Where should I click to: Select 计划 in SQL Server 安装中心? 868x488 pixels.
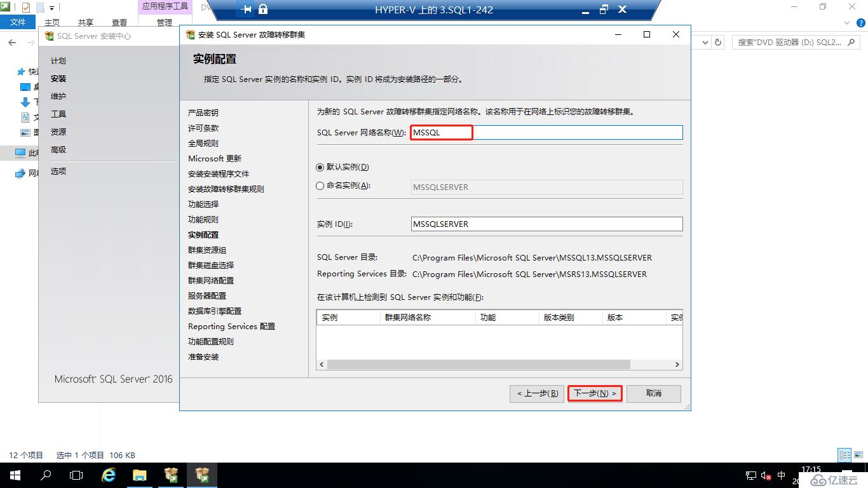pyautogui.click(x=58, y=61)
